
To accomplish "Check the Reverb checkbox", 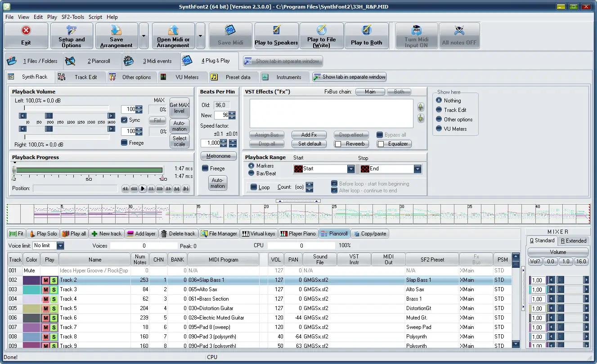I will pyautogui.click(x=338, y=144).
